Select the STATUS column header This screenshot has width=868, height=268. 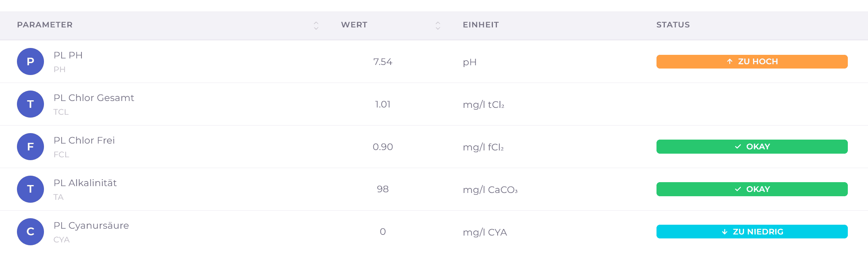tap(673, 25)
